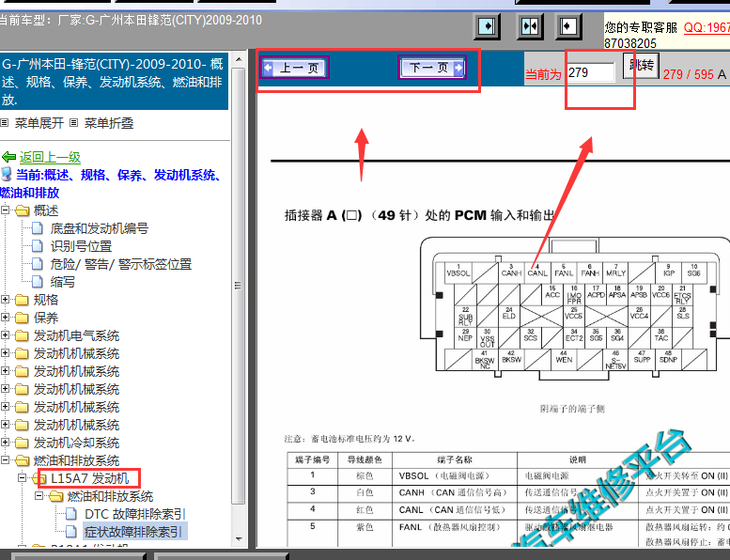The image size is (730, 560).
Task: Click the document icon beside DTC 故障排除索引
Action: (71, 513)
